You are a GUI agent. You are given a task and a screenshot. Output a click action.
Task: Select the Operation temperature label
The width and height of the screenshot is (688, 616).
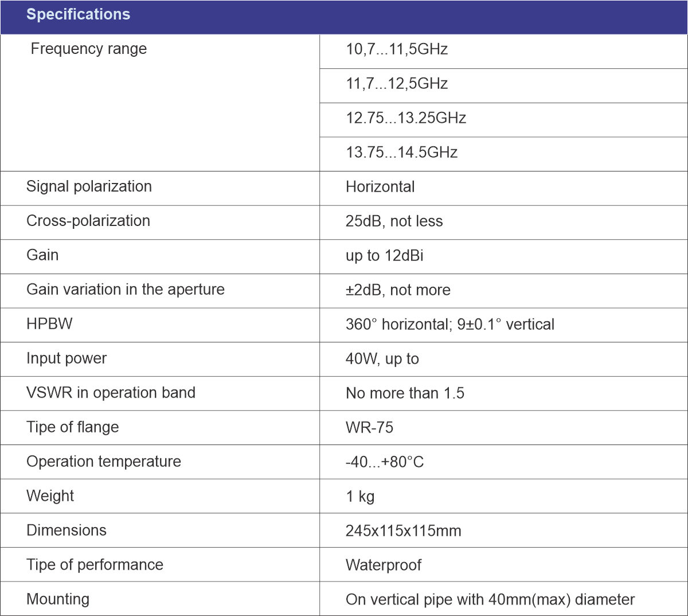tap(103, 462)
